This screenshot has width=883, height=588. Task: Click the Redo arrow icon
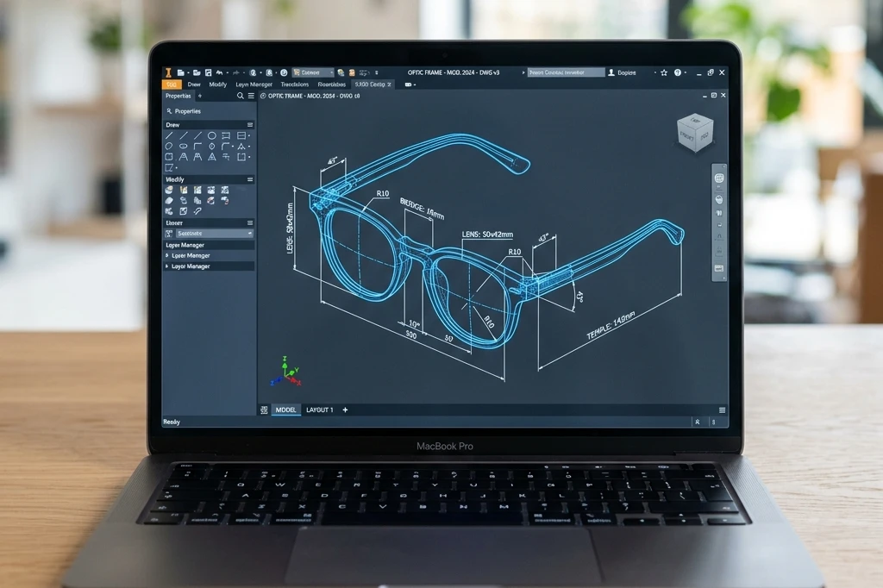click(x=236, y=72)
